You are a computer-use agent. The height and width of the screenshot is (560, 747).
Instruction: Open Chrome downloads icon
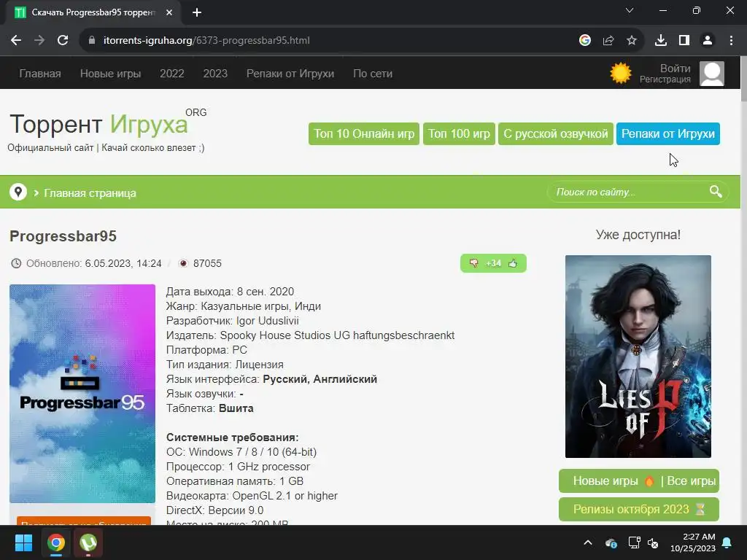(x=660, y=41)
